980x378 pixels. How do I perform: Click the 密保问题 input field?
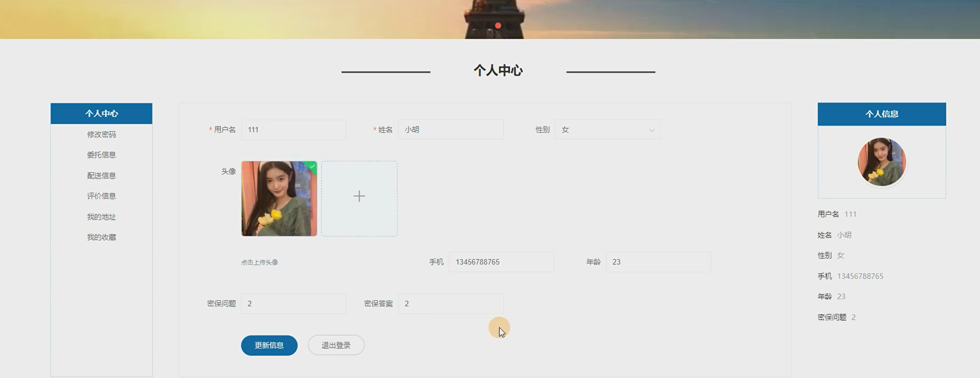coord(294,303)
